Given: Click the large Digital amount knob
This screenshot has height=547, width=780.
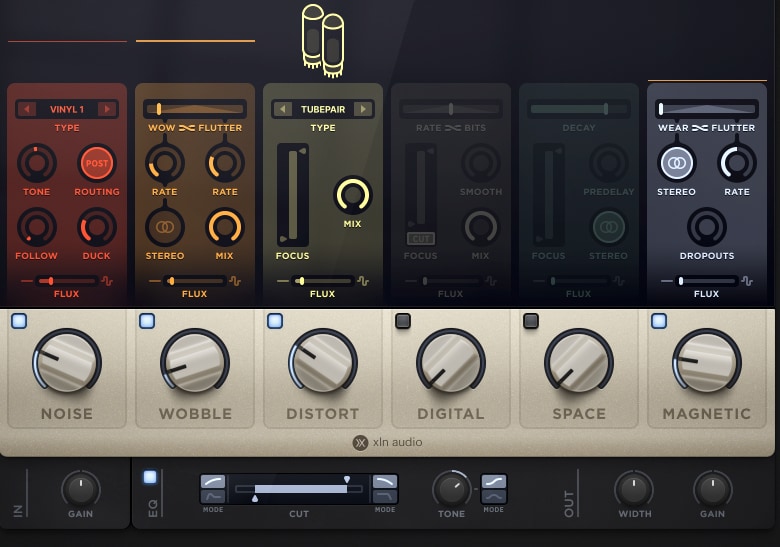Looking at the screenshot, I should coord(451,362).
